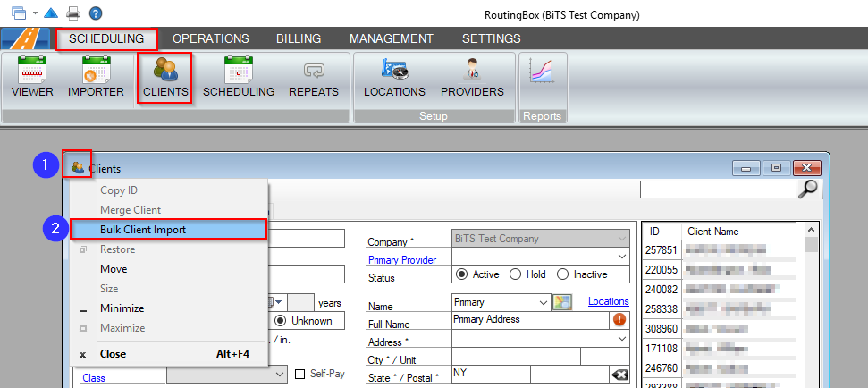Enable the Self-Pay checkbox
Viewport: 868px width, 388px height.
tap(300, 374)
